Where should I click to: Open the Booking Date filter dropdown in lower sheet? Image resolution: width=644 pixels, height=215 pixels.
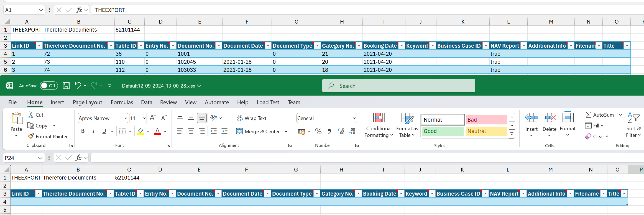coord(401,194)
